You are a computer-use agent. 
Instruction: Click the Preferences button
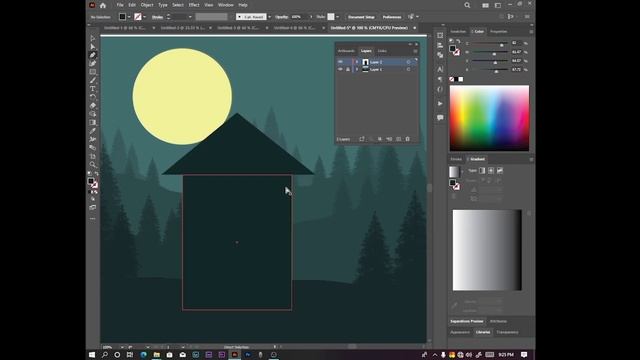[392, 17]
